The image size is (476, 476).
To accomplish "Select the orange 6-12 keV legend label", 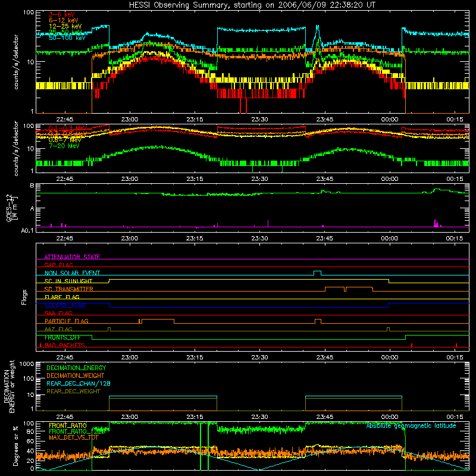I will tap(64, 20).
